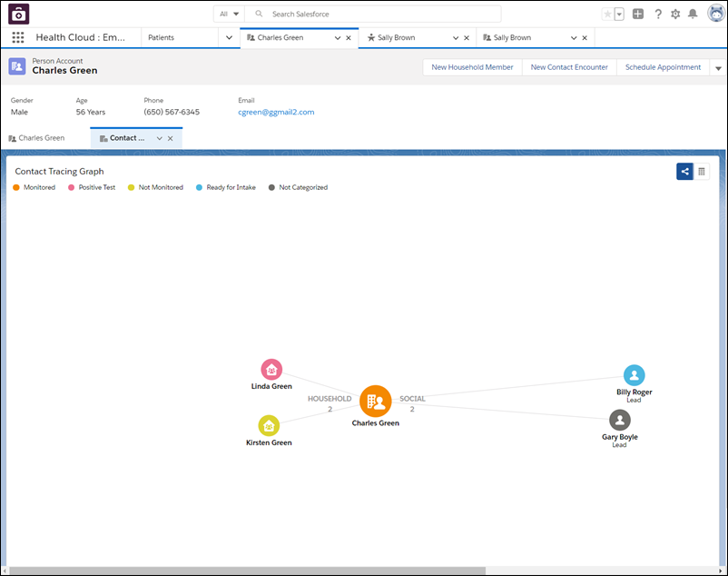Screen dimensions: 728x576
Task: Select the Kirsten Green graph node
Action: point(269,426)
